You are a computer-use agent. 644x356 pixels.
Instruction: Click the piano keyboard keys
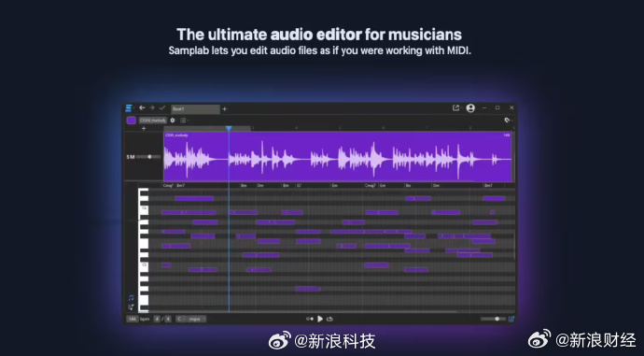tap(144, 249)
